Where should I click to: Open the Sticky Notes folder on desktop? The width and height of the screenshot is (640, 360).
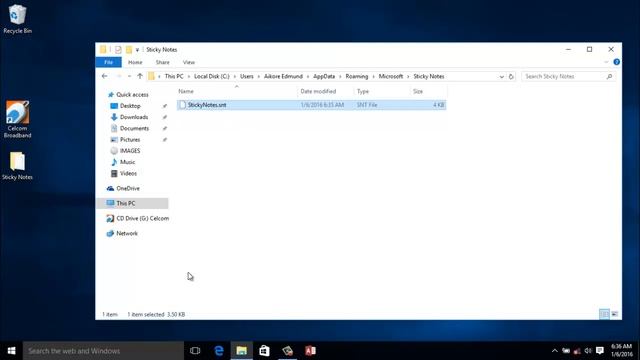(17, 166)
